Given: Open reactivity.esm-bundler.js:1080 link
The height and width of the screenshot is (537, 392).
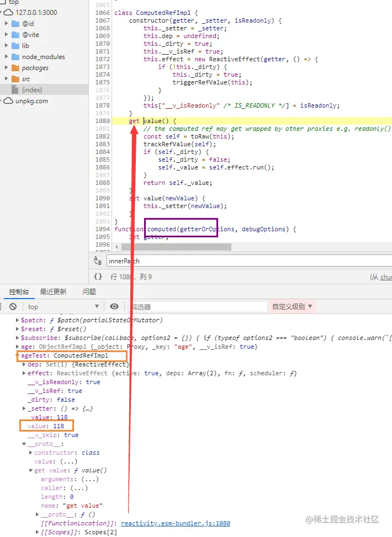Looking at the screenshot, I should point(176,523).
